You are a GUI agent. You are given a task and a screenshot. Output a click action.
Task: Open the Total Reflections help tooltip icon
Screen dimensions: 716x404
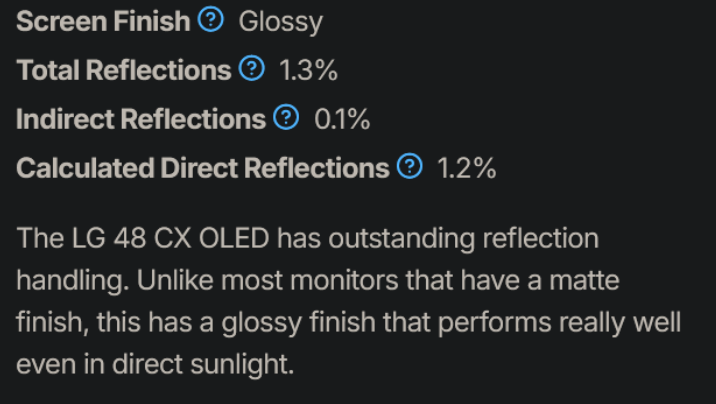click(253, 69)
